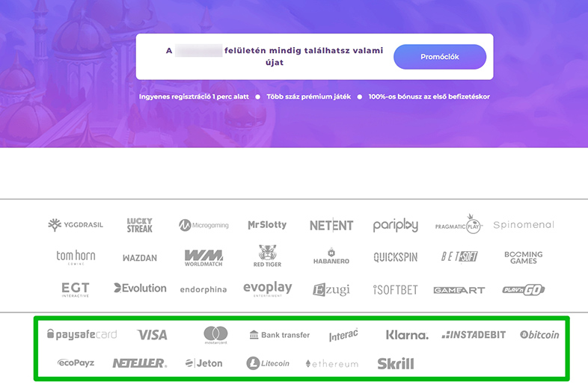This screenshot has height=385, width=588.
Task: Choose the Litecoin payment logo
Action: coord(268,363)
